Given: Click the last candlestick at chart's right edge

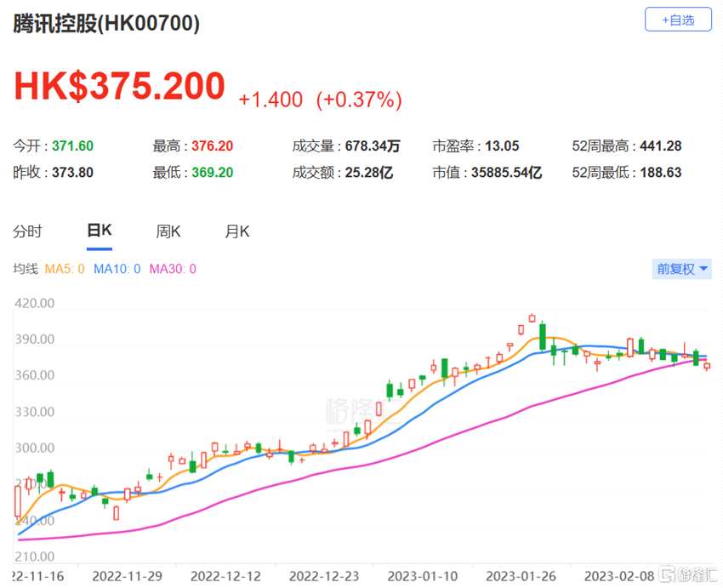Looking at the screenshot, I should point(707,366).
